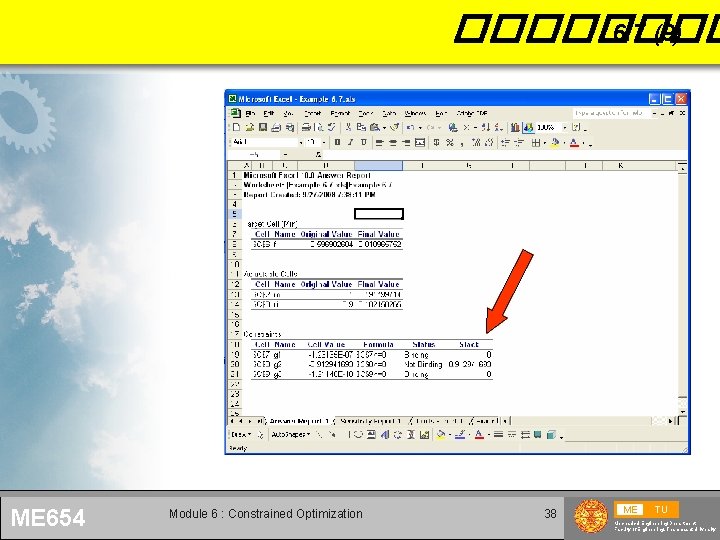Open the Font size dropdown
The image size is (720, 540).
coord(324,143)
